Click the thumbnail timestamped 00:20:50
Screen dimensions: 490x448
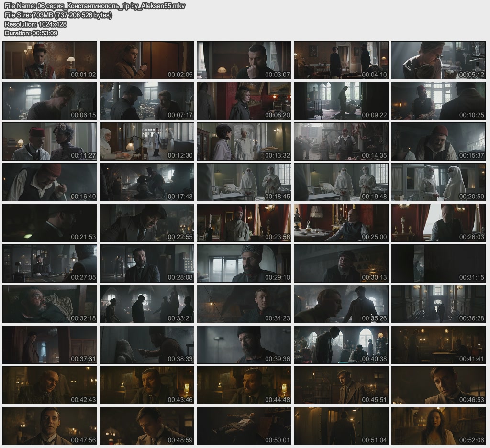[x=438, y=182]
